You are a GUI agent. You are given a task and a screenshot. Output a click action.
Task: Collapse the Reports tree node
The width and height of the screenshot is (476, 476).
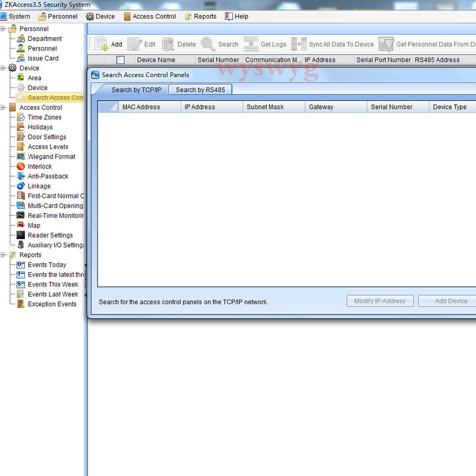3,255
